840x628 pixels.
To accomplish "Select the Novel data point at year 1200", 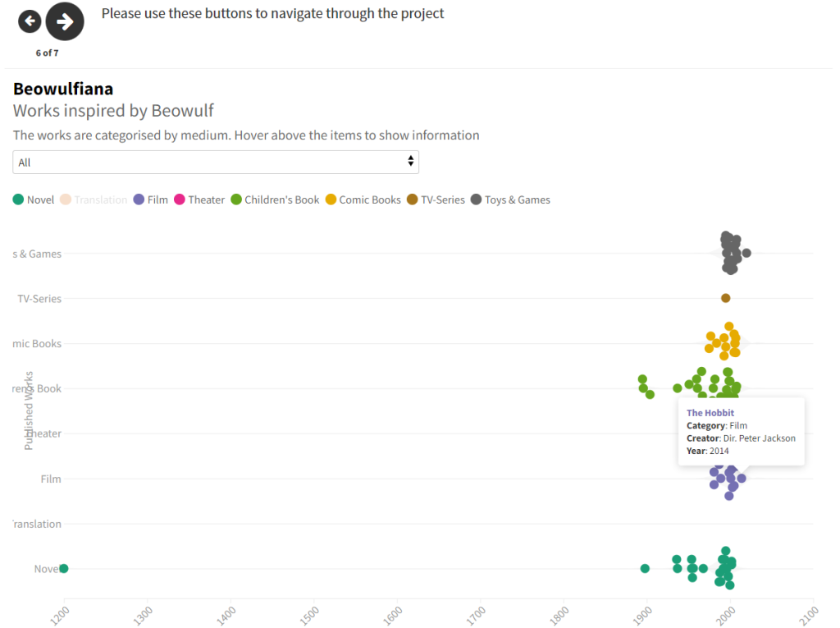I will coord(64,568).
